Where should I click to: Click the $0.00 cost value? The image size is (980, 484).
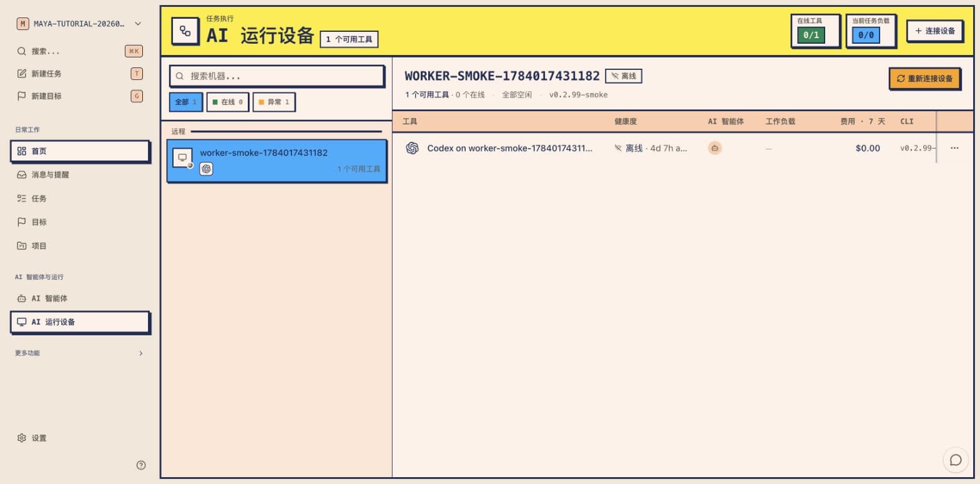pos(868,149)
